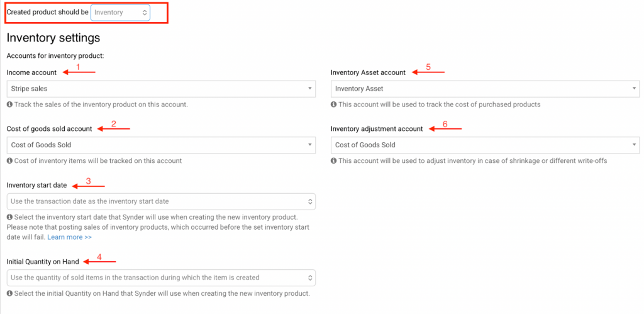Click the Income account label
This screenshot has width=644, height=314.
(31, 72)
